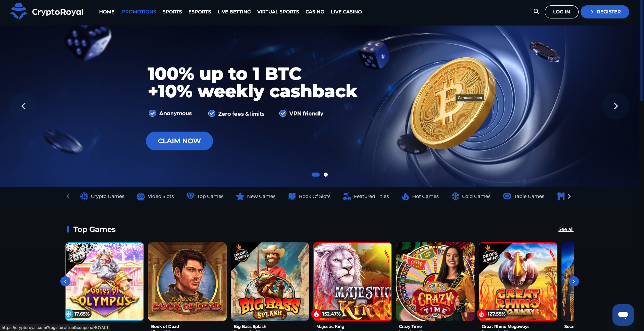Open the New Games star icon
Screen dimensions: 644x331
240,196
